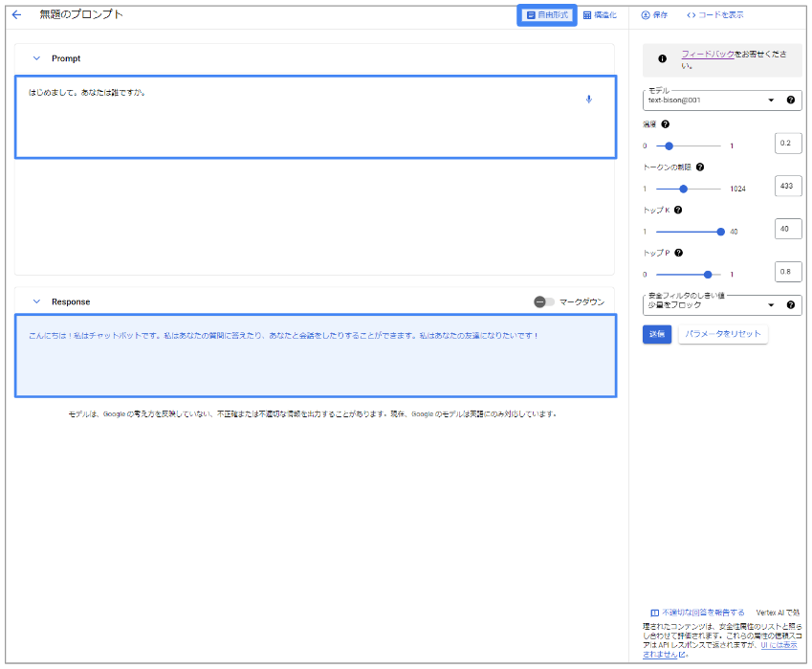Image resolution: width=812 pixels, height=669 pixels.
Task: Open the フィードバック link
Action: [x=708, y=54]
